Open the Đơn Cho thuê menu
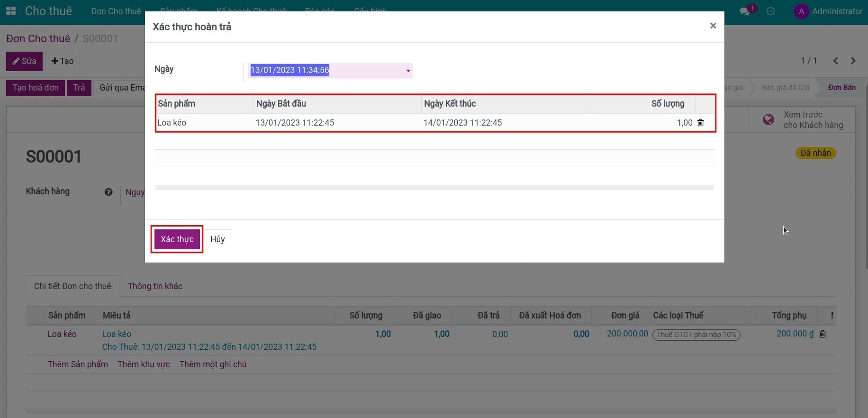The width and height of the screenshot is (868, 418). pos(116,11)
